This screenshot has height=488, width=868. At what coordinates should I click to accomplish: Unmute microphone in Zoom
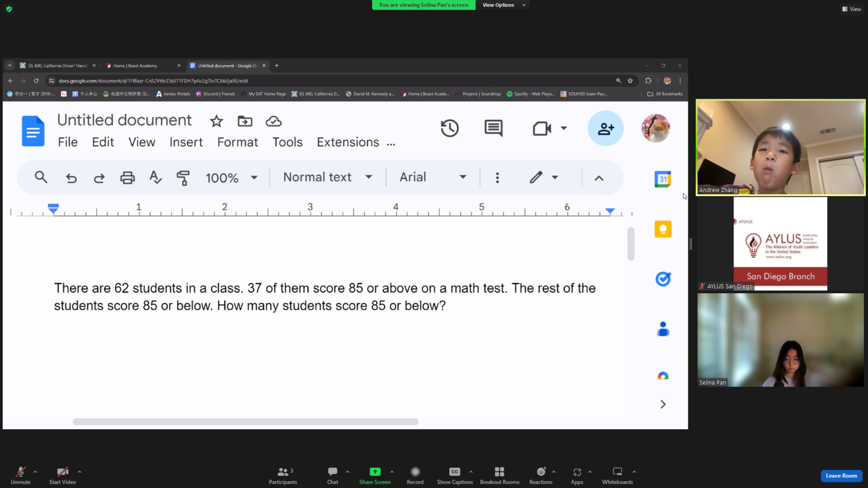(x=20, y=475)
